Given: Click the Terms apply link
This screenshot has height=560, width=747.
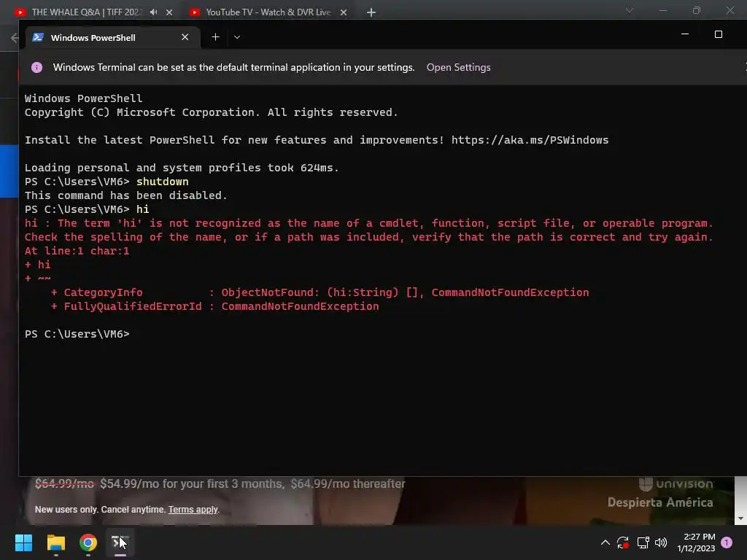Looking at the screenshot, I should pyautogui.click(x=193, y=510).
